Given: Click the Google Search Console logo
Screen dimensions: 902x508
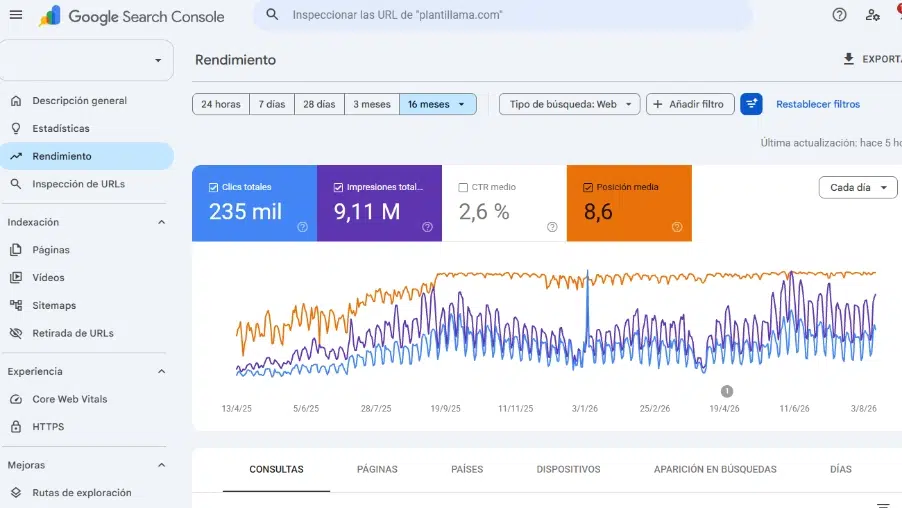Looking at the screenshot, I should [132, 16].
